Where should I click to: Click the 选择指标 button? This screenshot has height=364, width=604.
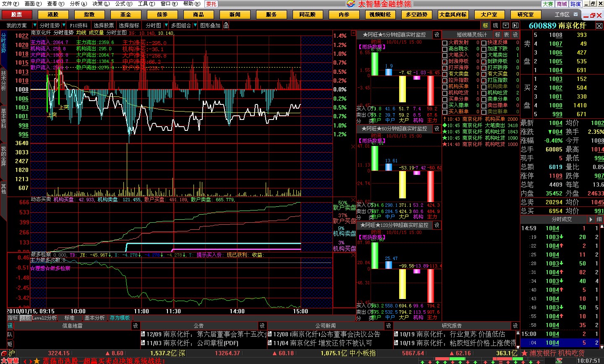[129, 26]
